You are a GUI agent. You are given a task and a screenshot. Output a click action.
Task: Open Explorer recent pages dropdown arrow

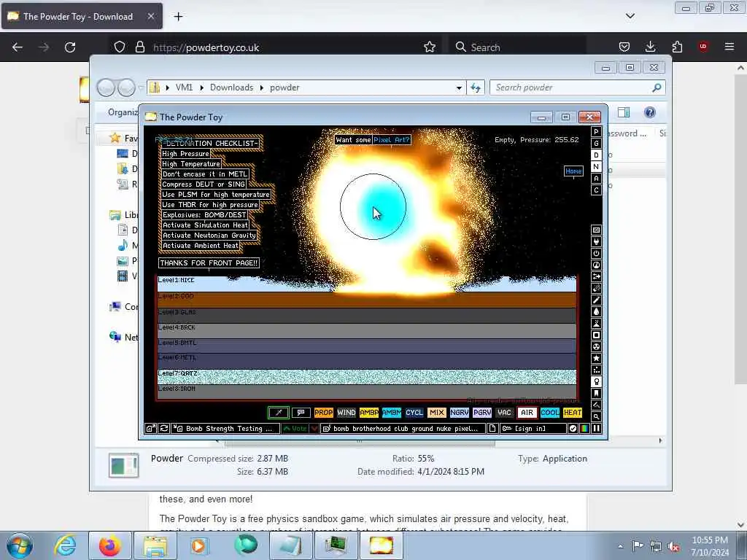(x=141, y=87)
